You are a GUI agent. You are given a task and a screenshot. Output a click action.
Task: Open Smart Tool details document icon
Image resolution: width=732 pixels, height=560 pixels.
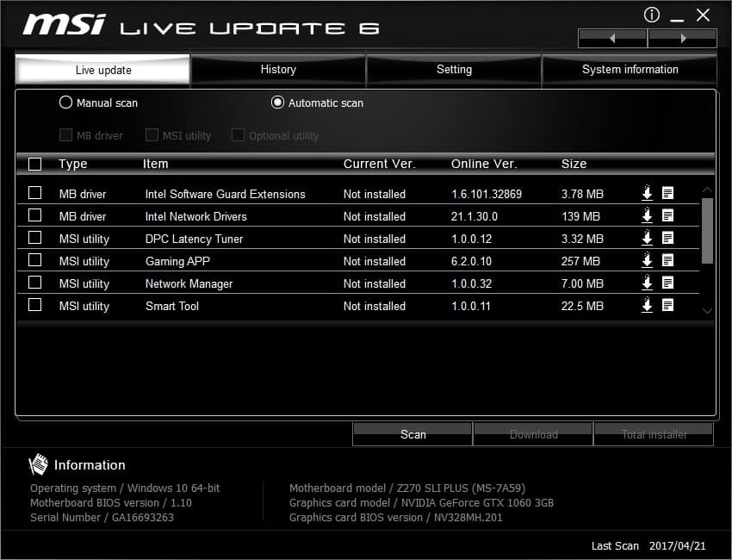point(667,305)
